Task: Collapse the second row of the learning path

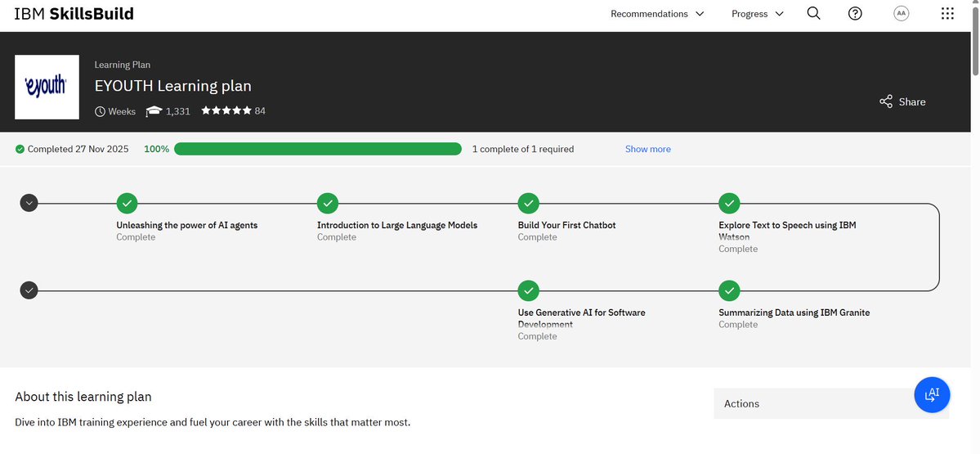Action: (x=29, y=290)
